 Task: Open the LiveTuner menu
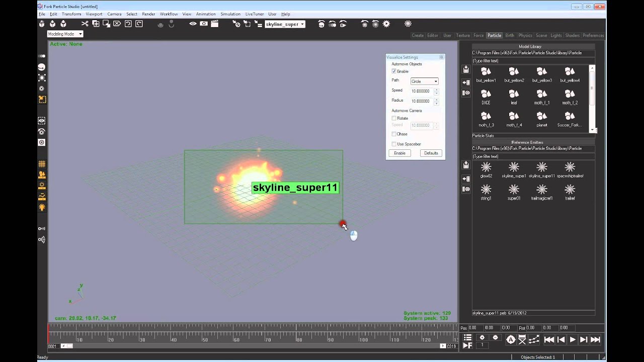coord(255,14)
